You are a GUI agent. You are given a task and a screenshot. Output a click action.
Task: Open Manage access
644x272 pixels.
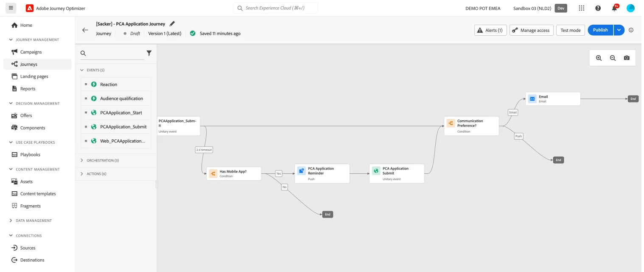(532, 30)
